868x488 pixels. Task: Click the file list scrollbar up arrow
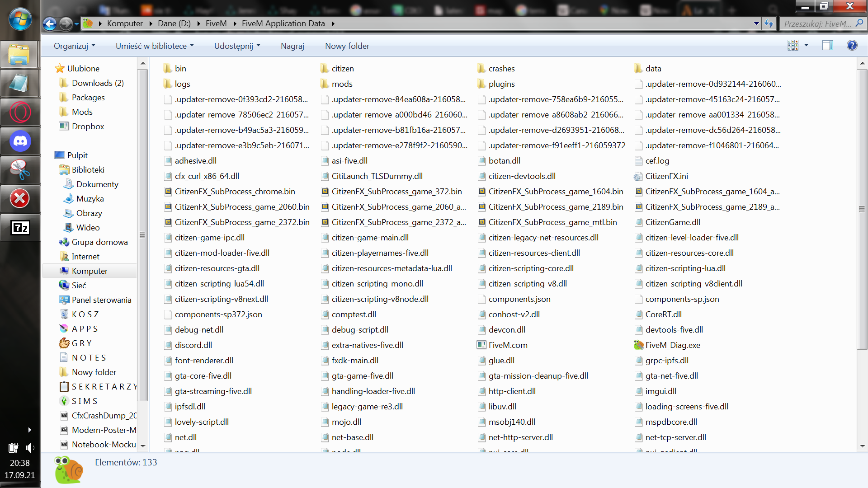tap(862, 63)
